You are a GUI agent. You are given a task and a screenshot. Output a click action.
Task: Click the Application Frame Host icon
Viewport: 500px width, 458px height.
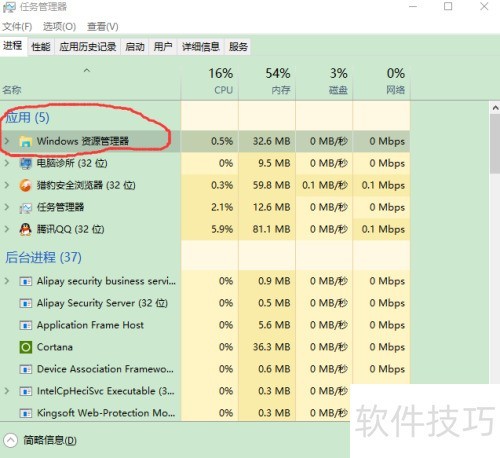(x=26, y=325)
